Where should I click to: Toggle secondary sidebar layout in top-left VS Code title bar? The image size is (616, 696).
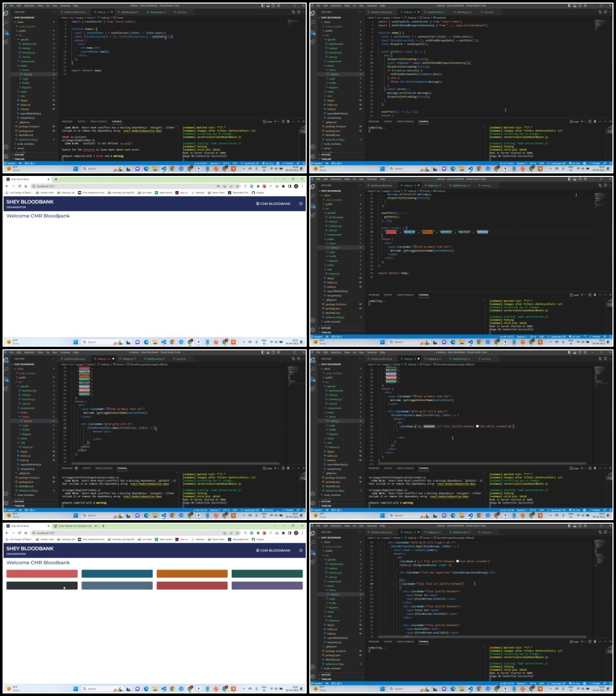pos(273,6)
